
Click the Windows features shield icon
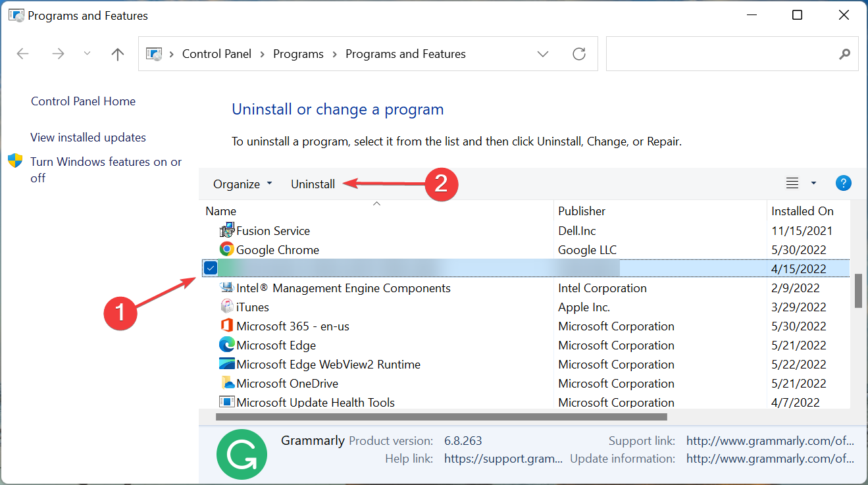coord(15,161)
